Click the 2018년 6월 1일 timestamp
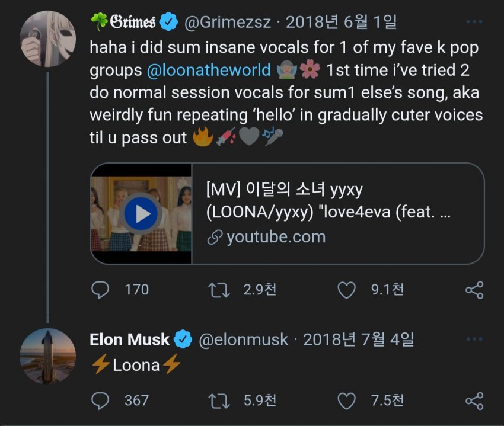 click(341, 22)
